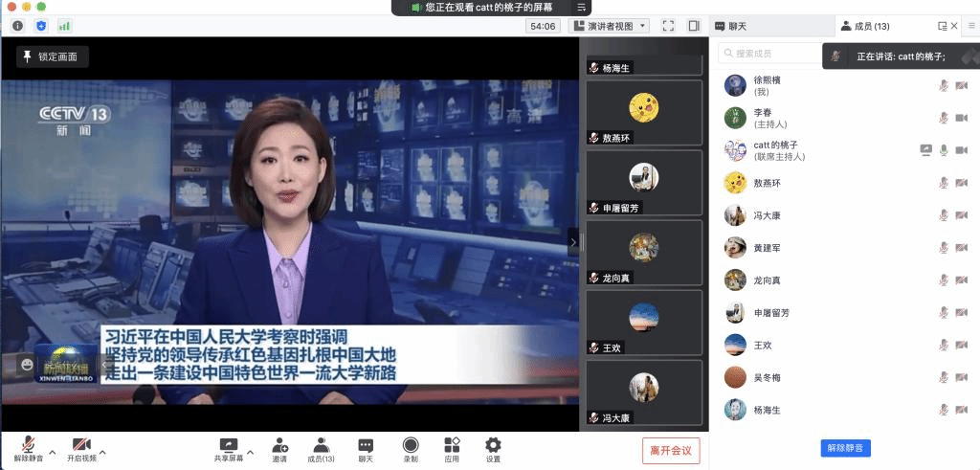The width and height of the screenshot is (980, 470).
Task: Open Settings (设置) gear in toolbar
Action: coord(493,446)
